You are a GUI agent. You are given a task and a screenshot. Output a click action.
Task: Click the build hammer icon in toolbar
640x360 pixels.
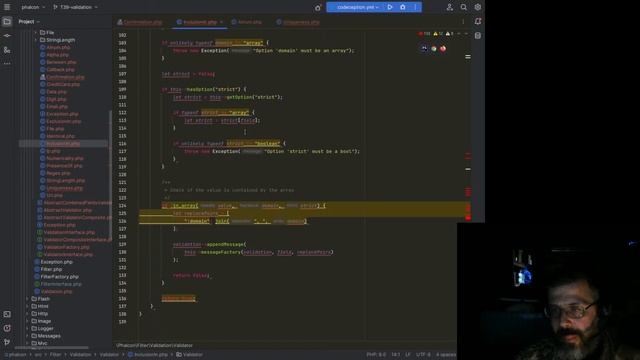(318, 7)
